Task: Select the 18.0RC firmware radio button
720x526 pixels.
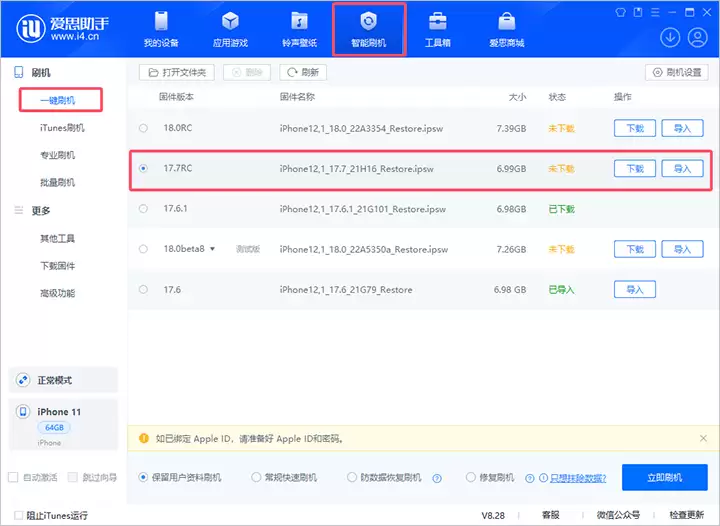Action: (x=143, y=128)
